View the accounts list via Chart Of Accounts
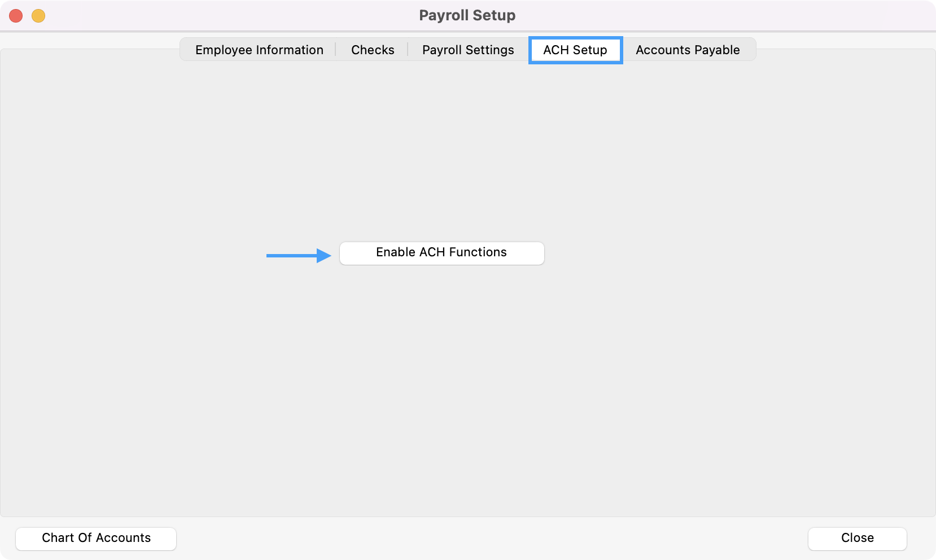The image size is (936, 560). 96,538
